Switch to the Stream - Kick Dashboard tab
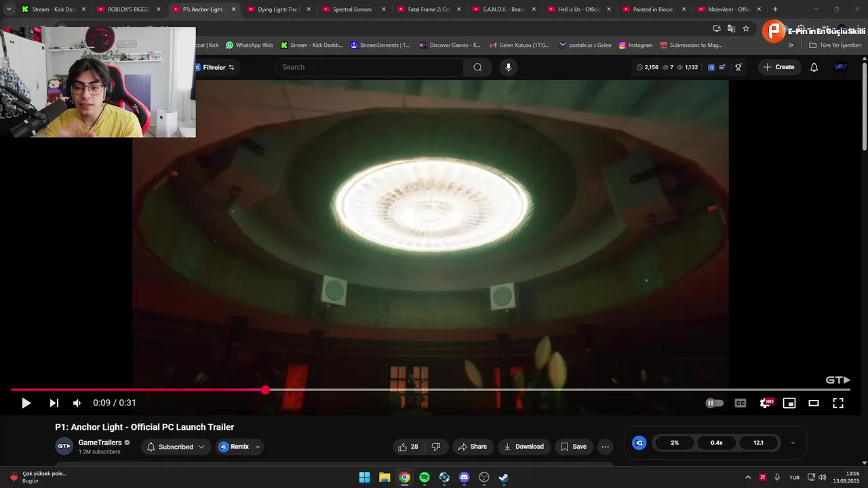Screen dimensions: 868x488 click(x=54, y=9)
